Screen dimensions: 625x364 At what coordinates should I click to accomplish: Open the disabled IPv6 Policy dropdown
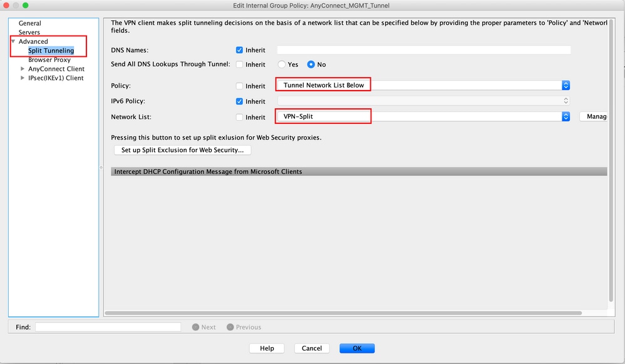coord(424,101)
